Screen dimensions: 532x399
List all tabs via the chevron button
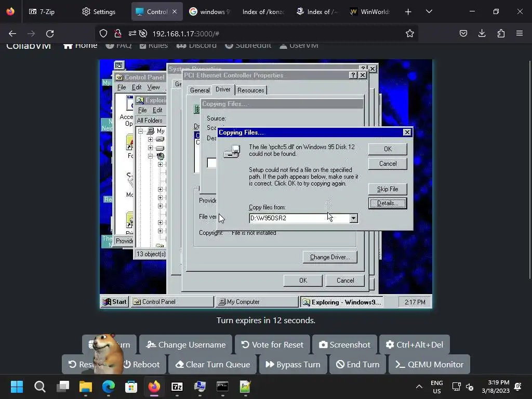click(429, 11)
